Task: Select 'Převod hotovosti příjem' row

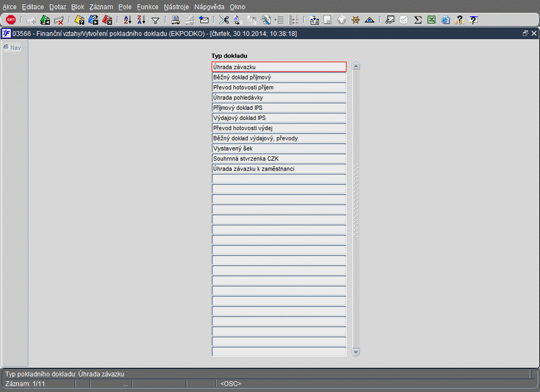Action: coord(279,87)
